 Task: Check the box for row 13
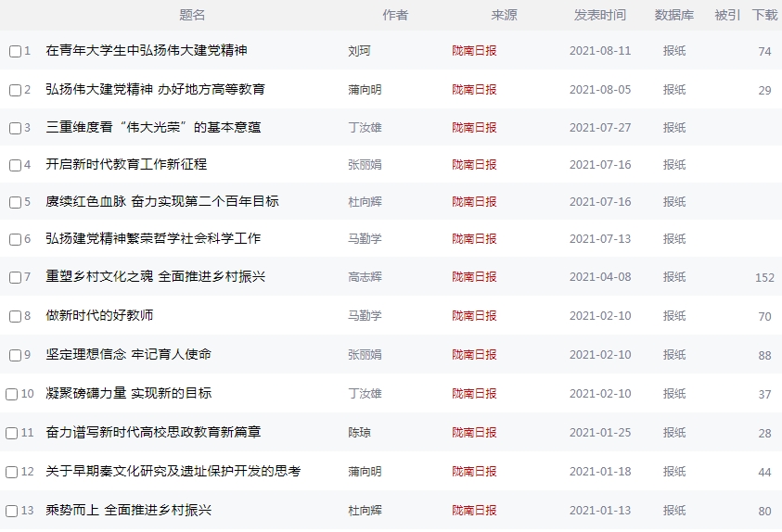tap(12, 511)
